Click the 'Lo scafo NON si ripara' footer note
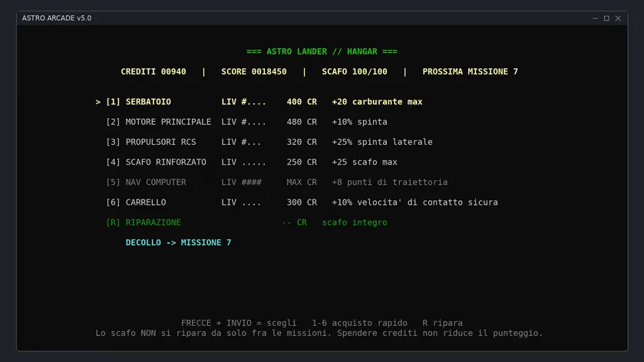Image resolution: width=644 pixels, height=362 pixels. (319, 334)
